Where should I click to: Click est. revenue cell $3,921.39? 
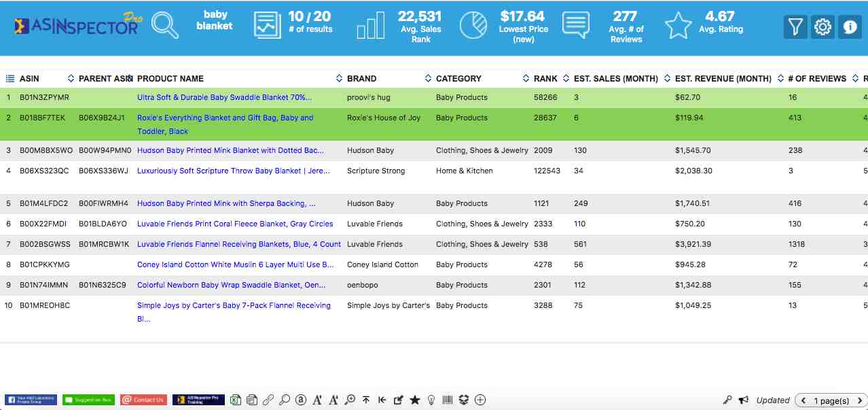[x=693, y=245]
